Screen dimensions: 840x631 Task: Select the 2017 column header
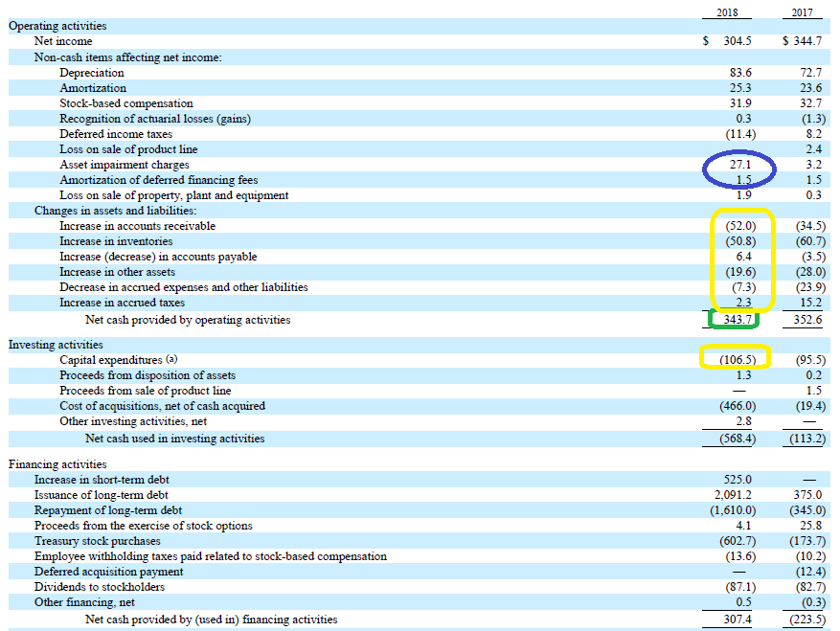pos(802,12)
